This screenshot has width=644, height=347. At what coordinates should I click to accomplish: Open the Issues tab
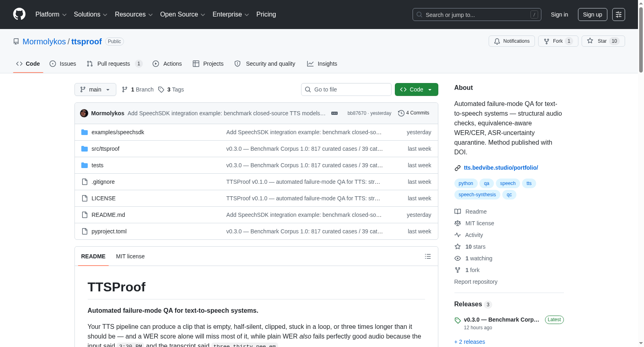pyautogui.click(x=63, y=64)
